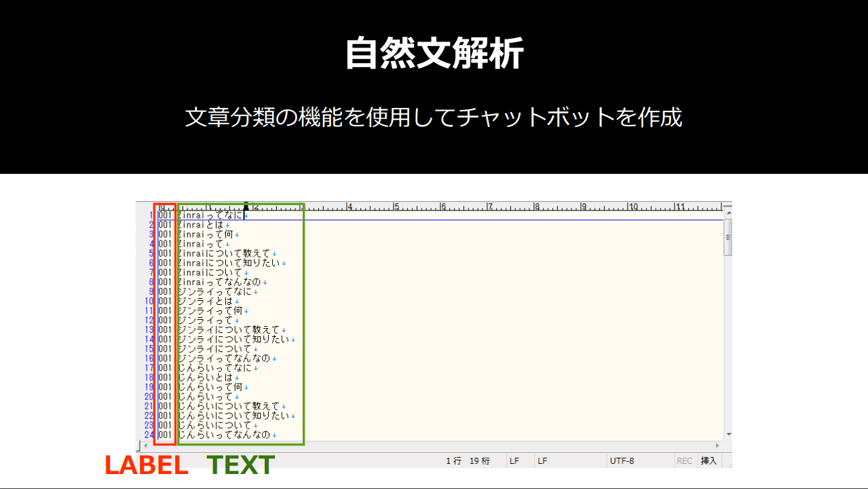868x489 pixels.
Task: Select the line 'ジンライとは'
Action: [205, 301]
